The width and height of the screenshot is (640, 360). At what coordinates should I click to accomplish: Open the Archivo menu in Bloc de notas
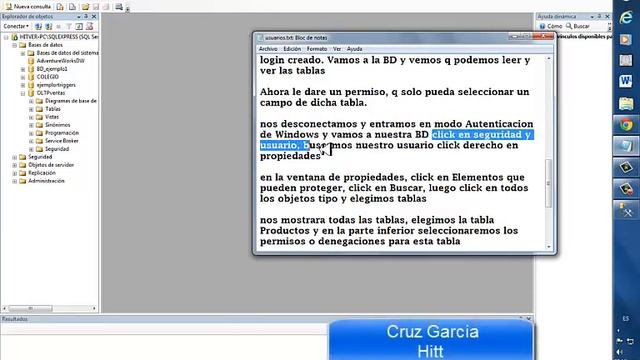pos(268,49)
